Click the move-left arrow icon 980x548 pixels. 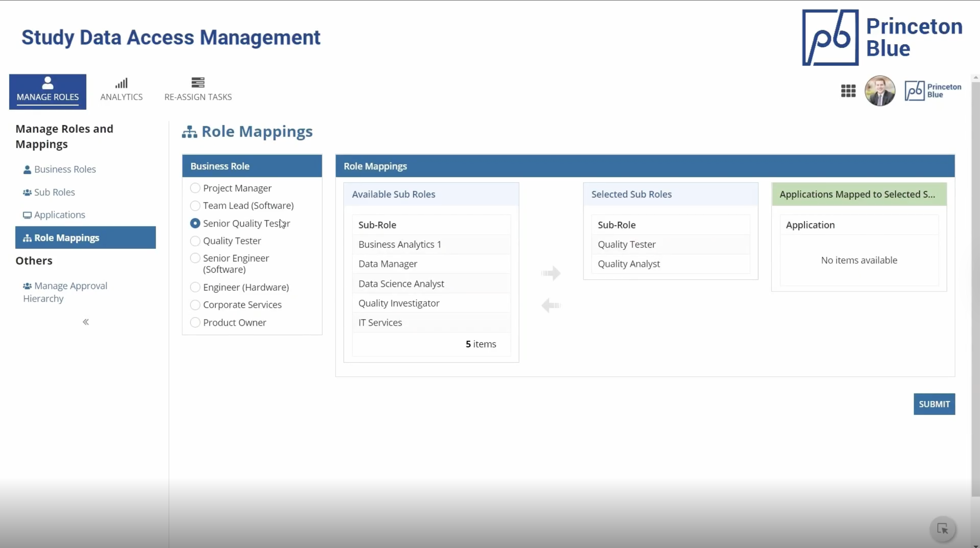pos(550,305)
